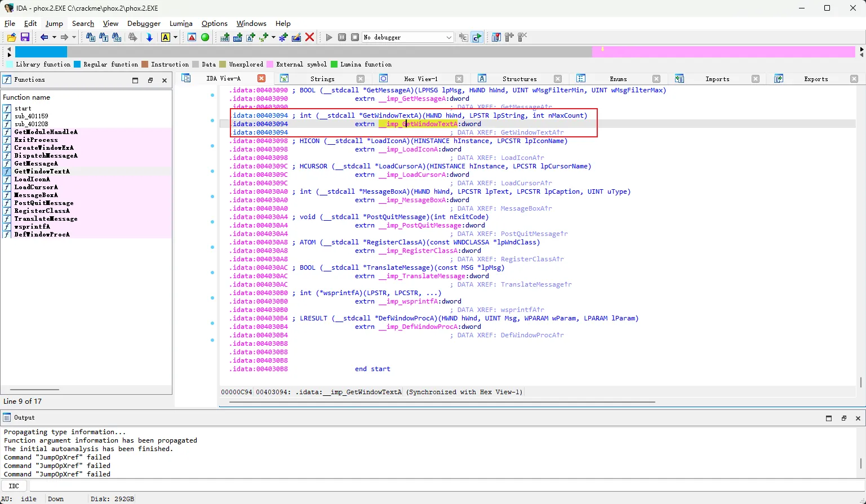Switch to the Structures tab

[x=519, y=79]
